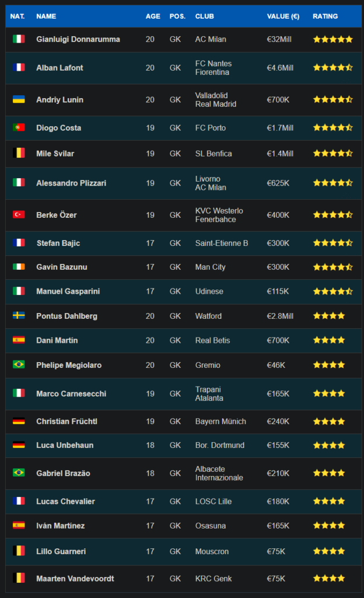The height and width of the screenshot is (598, 364).
Task: Select the Lucas Chevalier player name
Action: 65,502
